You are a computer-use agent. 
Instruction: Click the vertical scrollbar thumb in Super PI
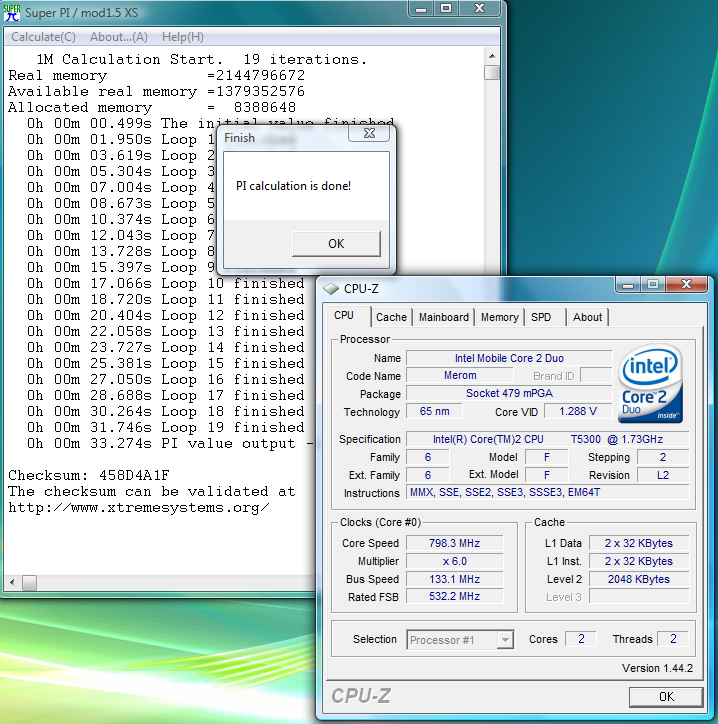click(x=492, y=72)
